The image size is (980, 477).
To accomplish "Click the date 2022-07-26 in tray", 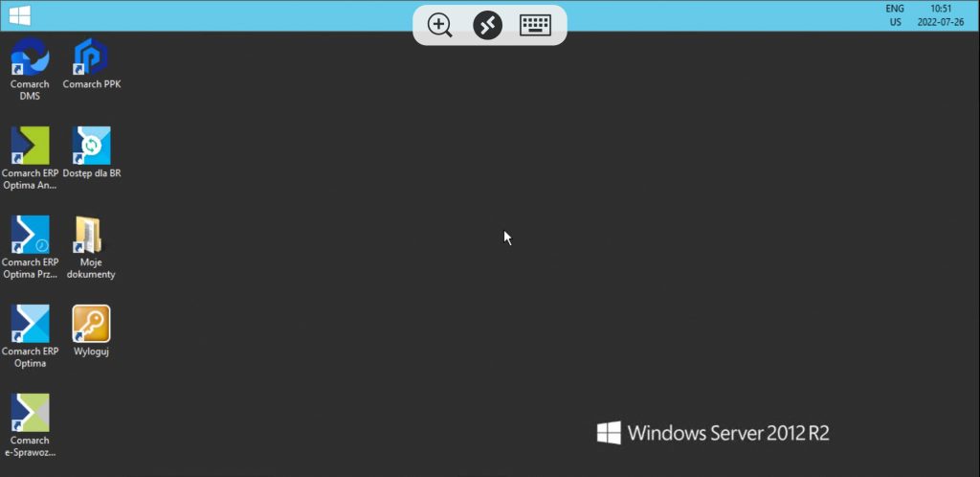I will pyautogui.click(x=941, y=22).
